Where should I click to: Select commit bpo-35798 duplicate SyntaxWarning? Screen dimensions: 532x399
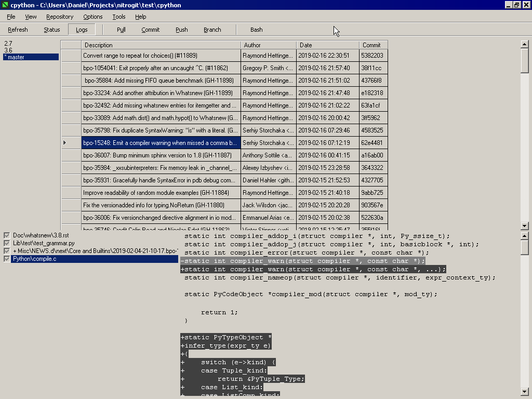pos(161,130)
